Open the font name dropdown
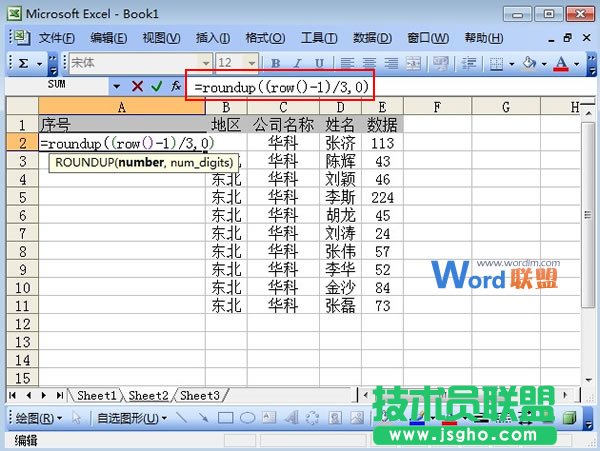The height and width of the screenshot is (451, 600). point(205,63)
